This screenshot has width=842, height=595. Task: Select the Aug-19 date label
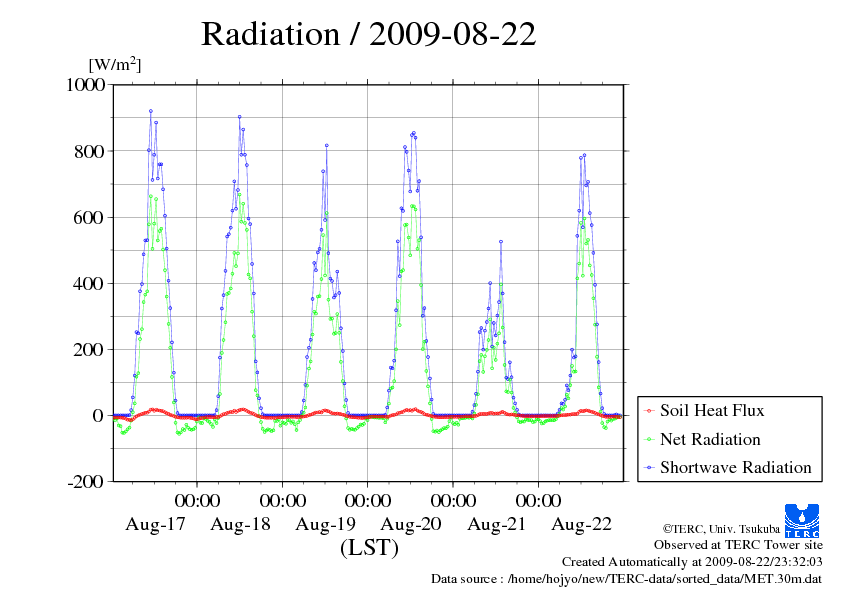click(326, 524)
